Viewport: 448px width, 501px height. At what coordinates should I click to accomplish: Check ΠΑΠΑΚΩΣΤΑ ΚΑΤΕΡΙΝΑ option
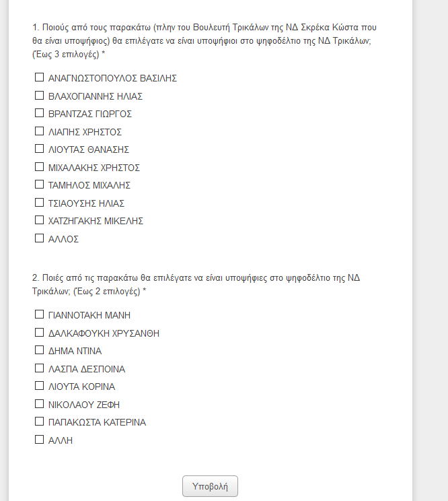pyautogui.click(x=39, y=422)
